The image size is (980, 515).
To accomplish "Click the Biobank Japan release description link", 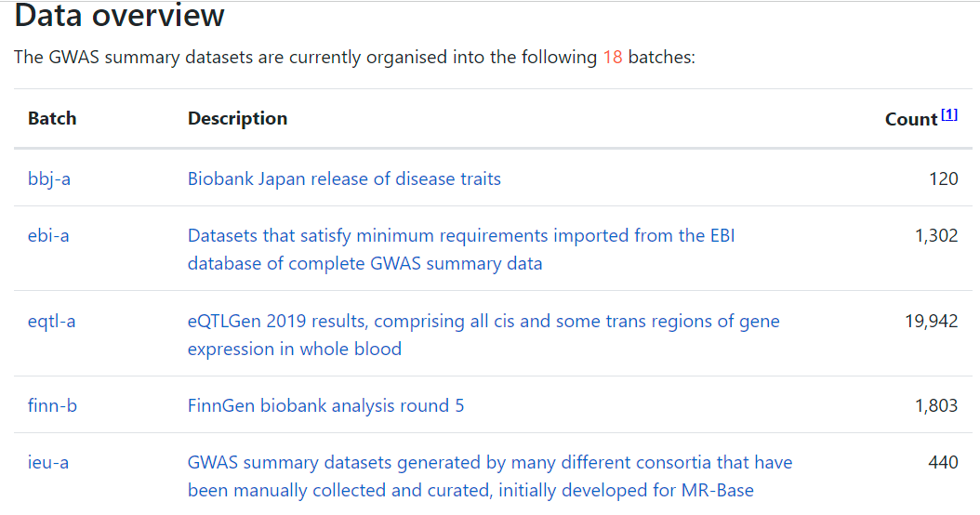I will [344, 178].
